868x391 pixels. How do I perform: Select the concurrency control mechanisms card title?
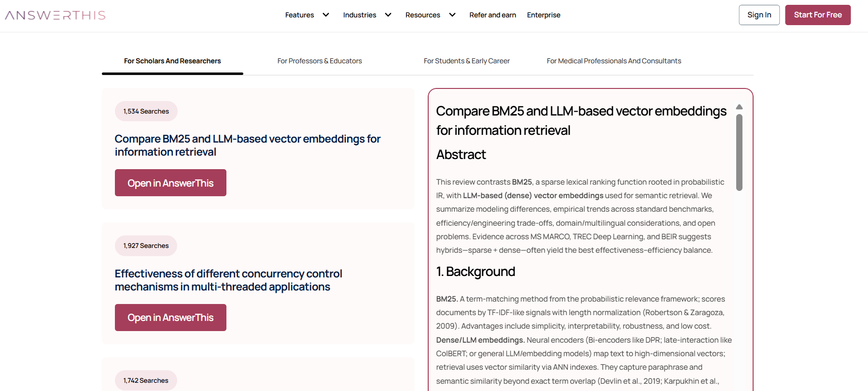pos(228,280)
